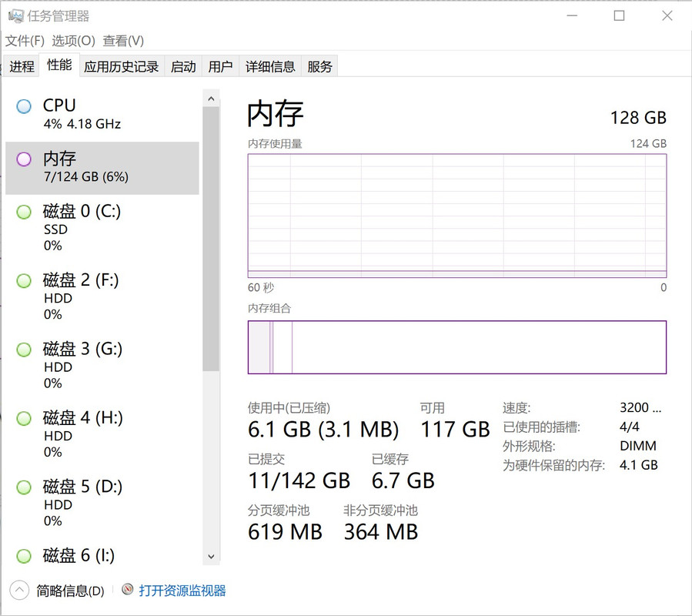692x616 pixels.
Task: Click the 6.7 GB cached value
Action: pyautogui.click(x=403, y=481)
